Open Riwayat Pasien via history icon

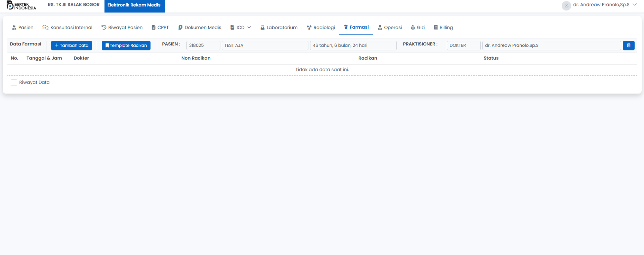(104, 28)
